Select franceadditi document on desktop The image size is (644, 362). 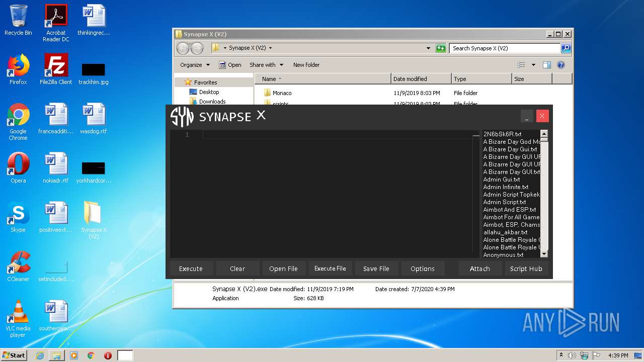click(x=56, y=119)
